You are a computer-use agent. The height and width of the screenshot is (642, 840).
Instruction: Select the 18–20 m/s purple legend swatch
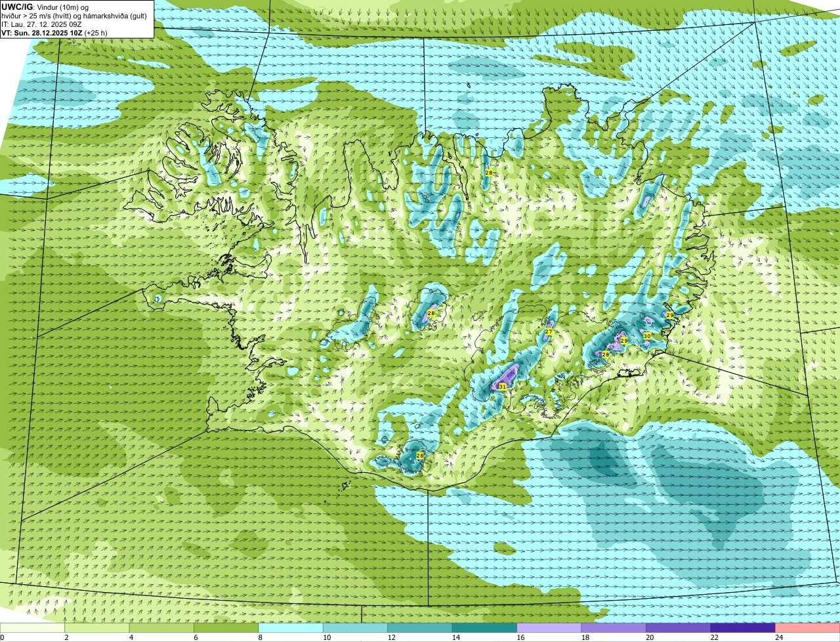coord(614,628)
